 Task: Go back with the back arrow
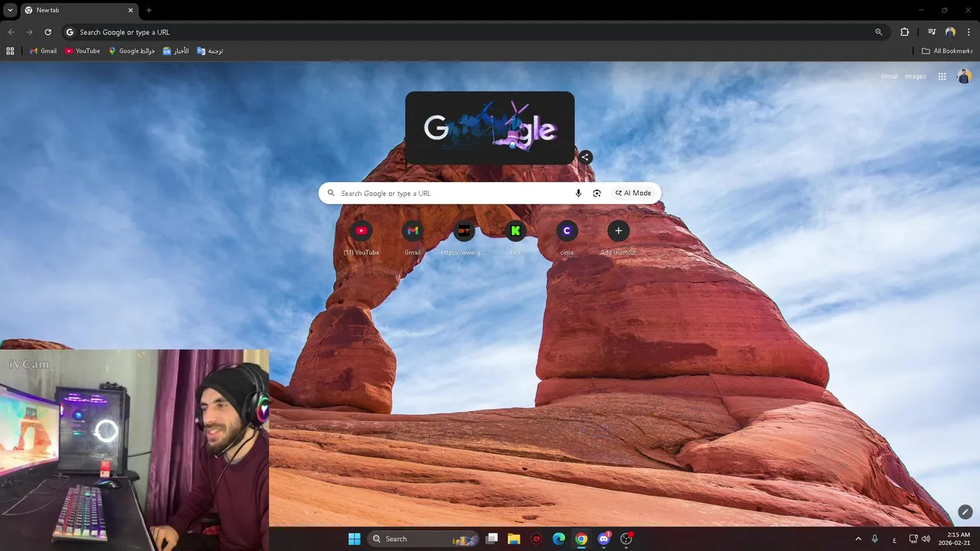point(11,32)
